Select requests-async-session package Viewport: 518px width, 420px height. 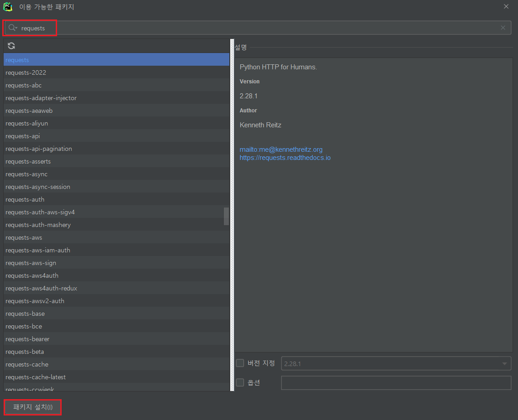tap(116, 187)
